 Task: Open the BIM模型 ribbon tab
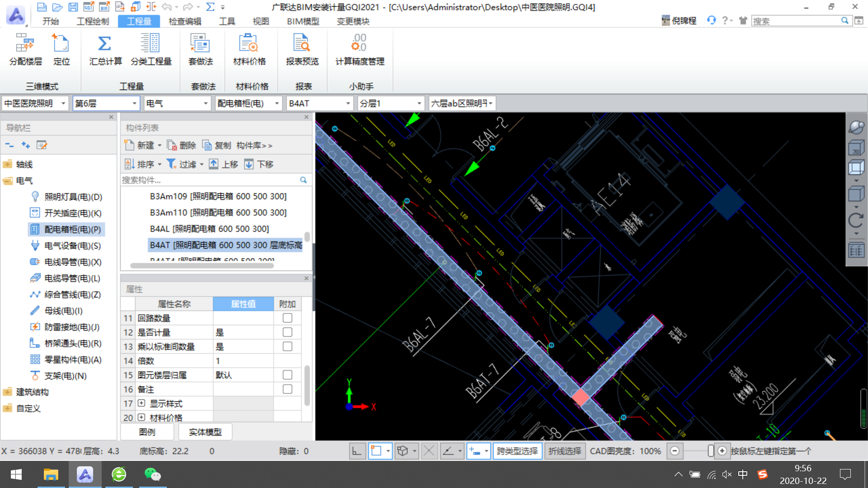click(303, 21)
